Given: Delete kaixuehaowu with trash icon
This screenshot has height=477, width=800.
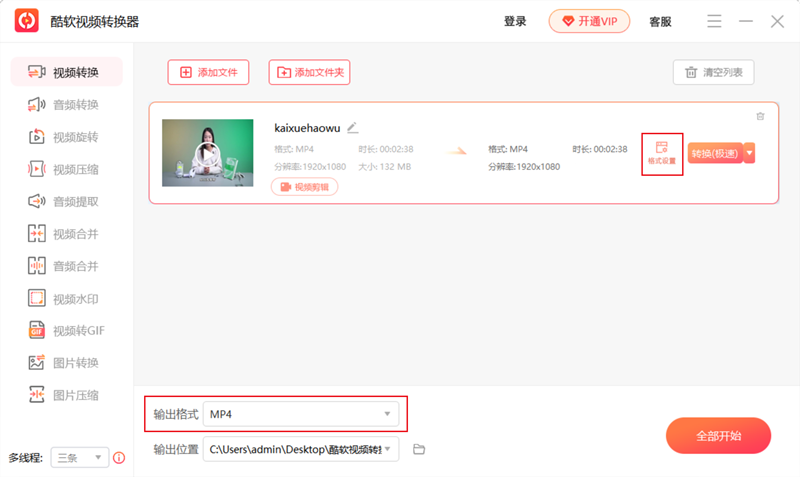Looking at the screenshot, I should point(760,116).
